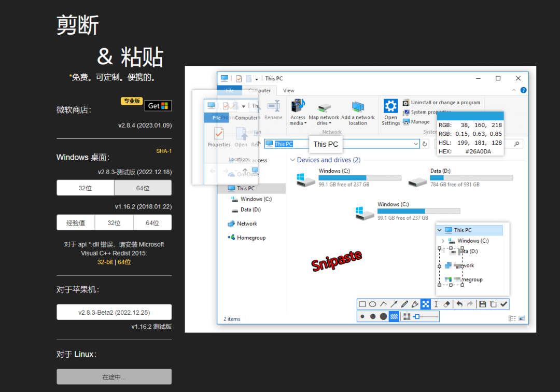The width and height of the screenshot is (560, 392).
Task: Click the Data (D:) drive usage bar
Action: (x=471, y=178)
